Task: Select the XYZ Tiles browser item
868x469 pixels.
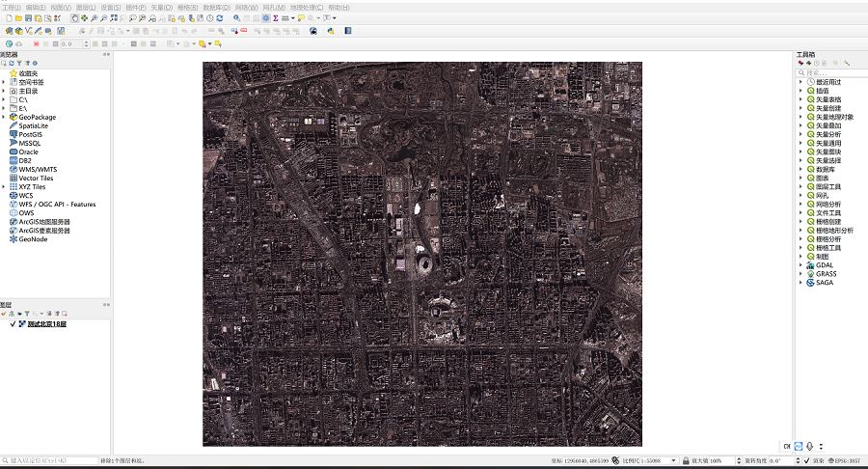Action: click(32, 187)
